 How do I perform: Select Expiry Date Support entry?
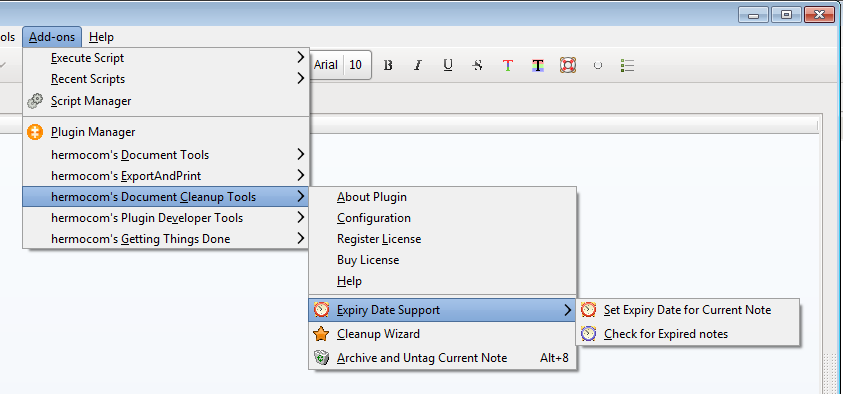(x=442, y=310)
